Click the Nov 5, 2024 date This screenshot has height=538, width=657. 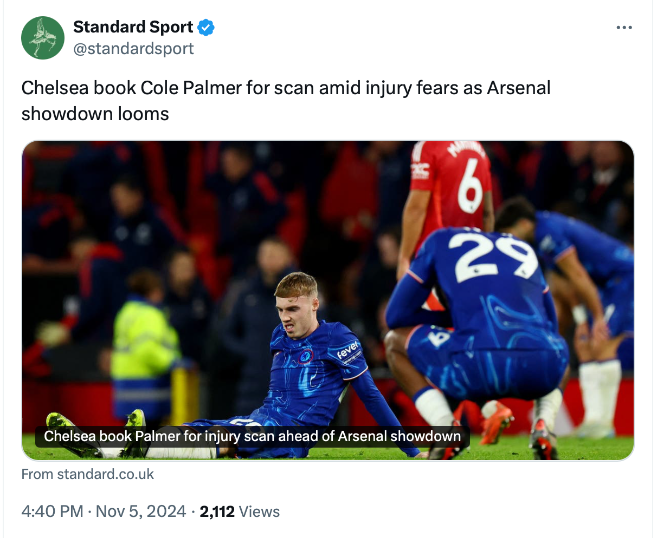click(x=142, y=511)
